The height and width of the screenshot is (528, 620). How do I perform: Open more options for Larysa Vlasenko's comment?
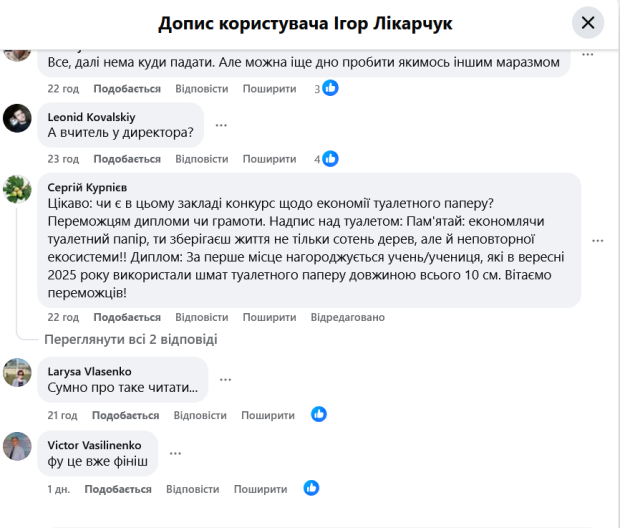[x=225, y=379]
